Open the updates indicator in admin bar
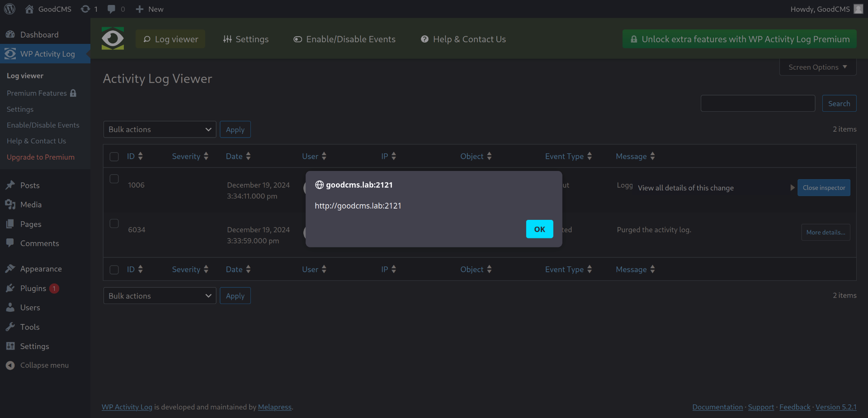868x418 pixels. coord(89,9)
